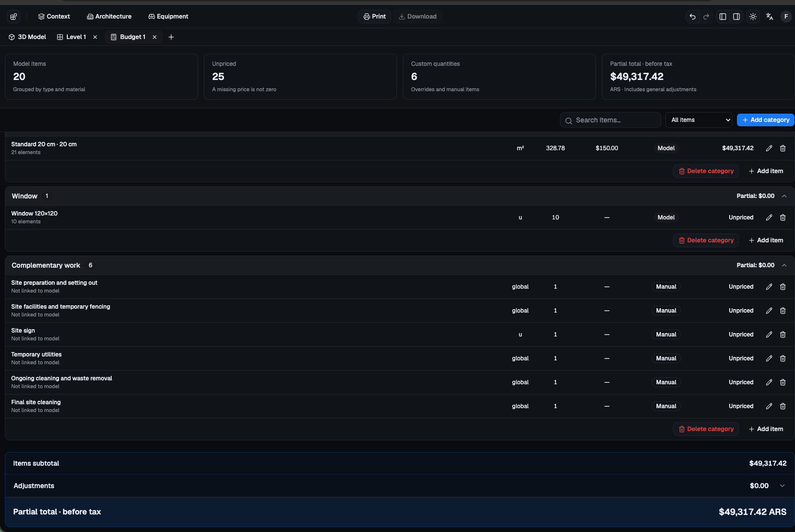Edit Site preparation and setting out
Image resolution: width=795 pixels, height=532 pixels.
pyautogui.click(x=769, y=287)
